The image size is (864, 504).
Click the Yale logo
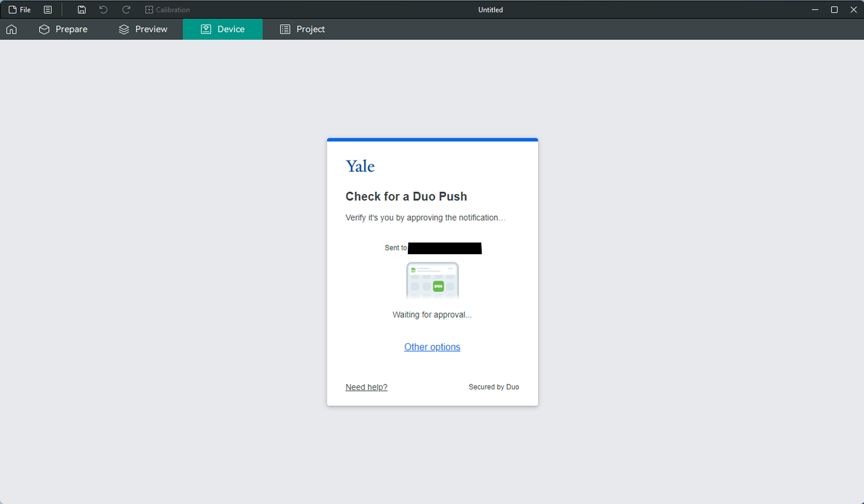[360, 166]
